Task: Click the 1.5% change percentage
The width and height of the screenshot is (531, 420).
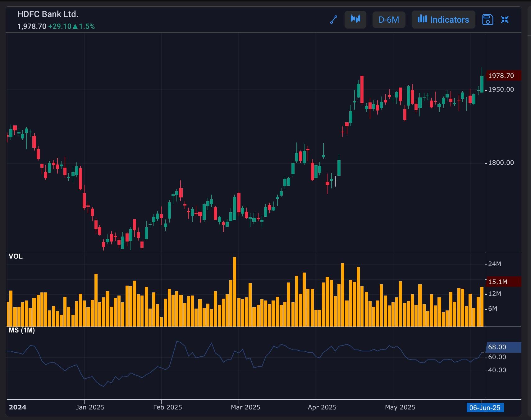Action: pyautogui.click(x=87, y=26)
